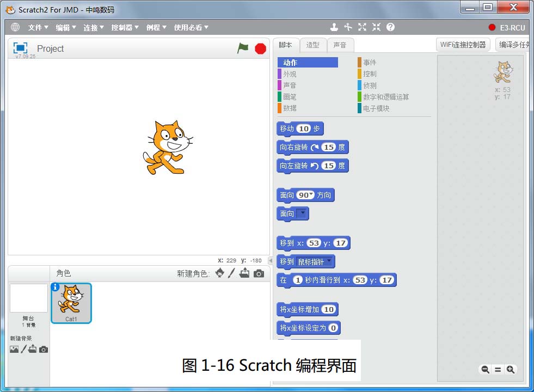Select the duplicate stamp tool
The width and height of the screenshot is (534, 392).
point(334,27)
